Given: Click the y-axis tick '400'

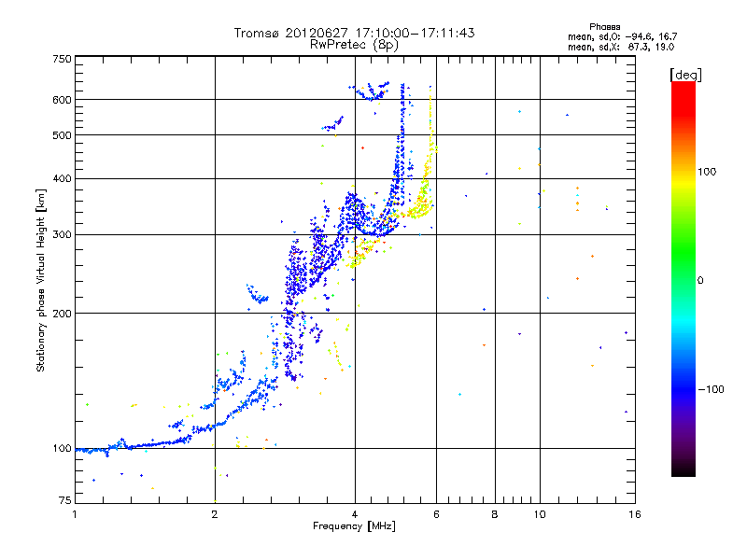Looking at the screenshot, I should 62,178.
